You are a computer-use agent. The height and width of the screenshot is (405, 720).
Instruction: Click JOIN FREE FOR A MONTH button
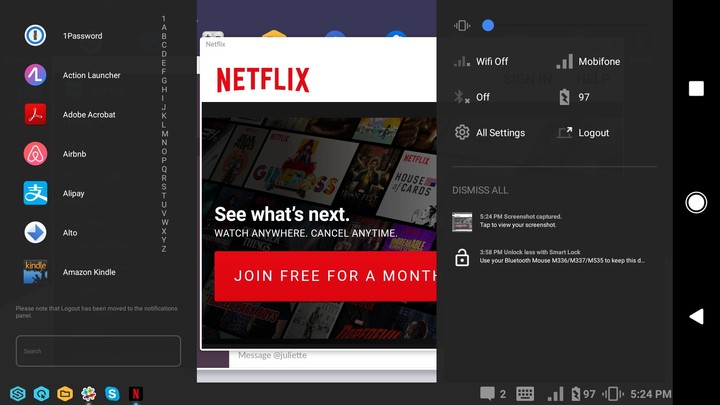tap(325, 276)
